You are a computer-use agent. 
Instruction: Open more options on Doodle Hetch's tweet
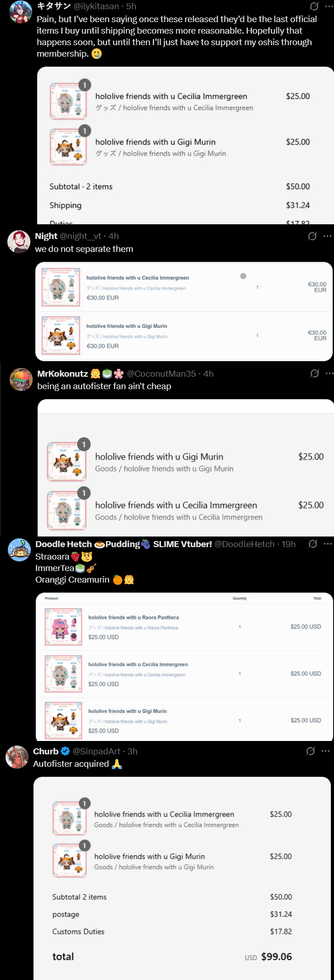(x=328, y=543)
